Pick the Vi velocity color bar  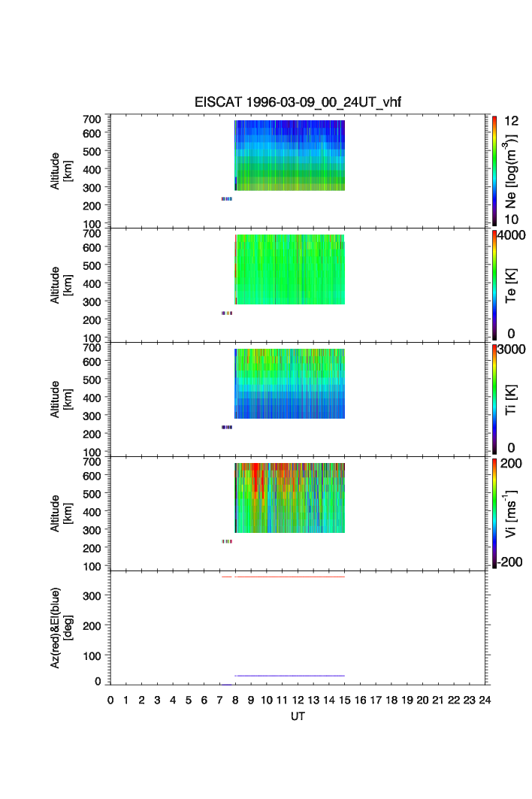(x=494, y=513)
